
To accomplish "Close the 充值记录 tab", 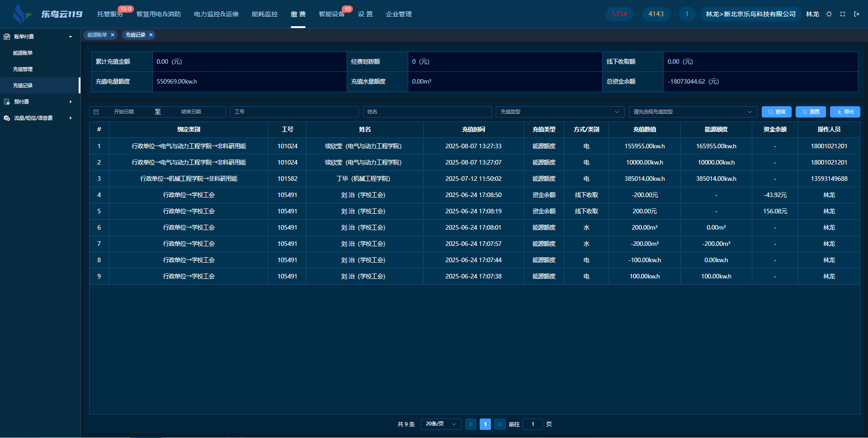I will pyautogui.click(x=151, y=35).
